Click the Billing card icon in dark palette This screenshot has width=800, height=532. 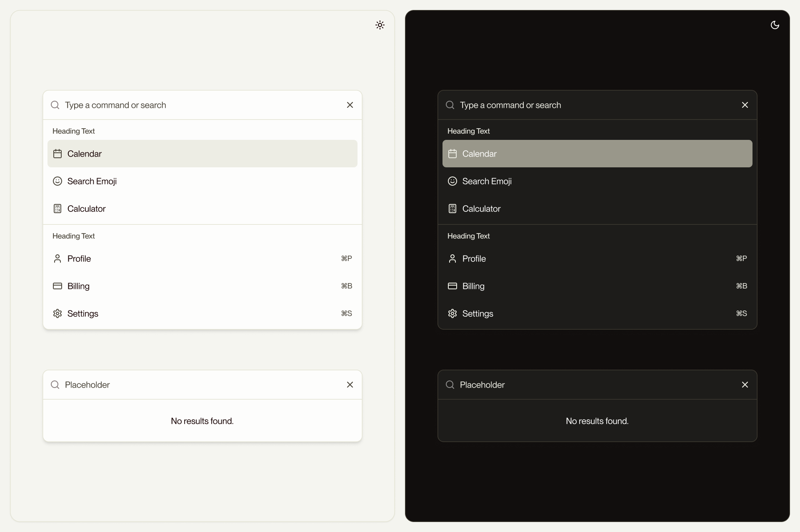point(452,286)
